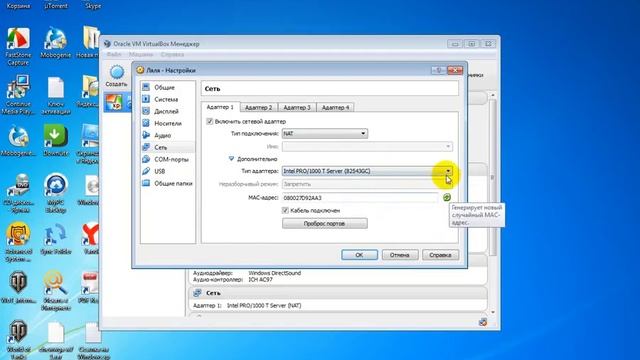640x360 pixels.
Task: Switch to the Адаптер 3 tab
Action: [297, 107]
